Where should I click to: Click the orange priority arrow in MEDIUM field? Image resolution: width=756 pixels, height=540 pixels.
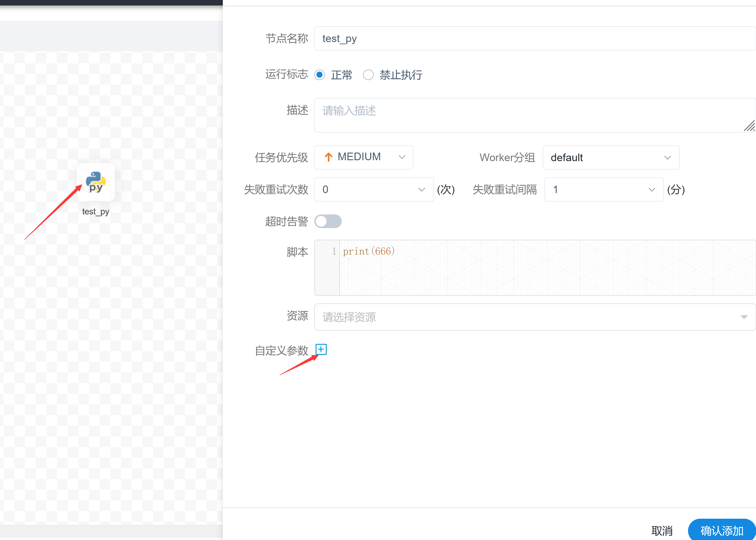point(328,157)
